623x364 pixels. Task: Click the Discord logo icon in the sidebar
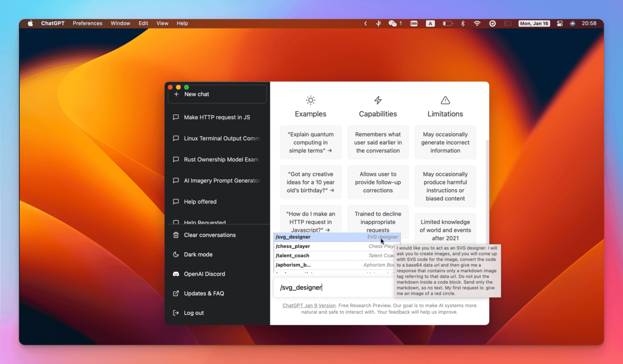pyautogui.click(x=176, y=274)
